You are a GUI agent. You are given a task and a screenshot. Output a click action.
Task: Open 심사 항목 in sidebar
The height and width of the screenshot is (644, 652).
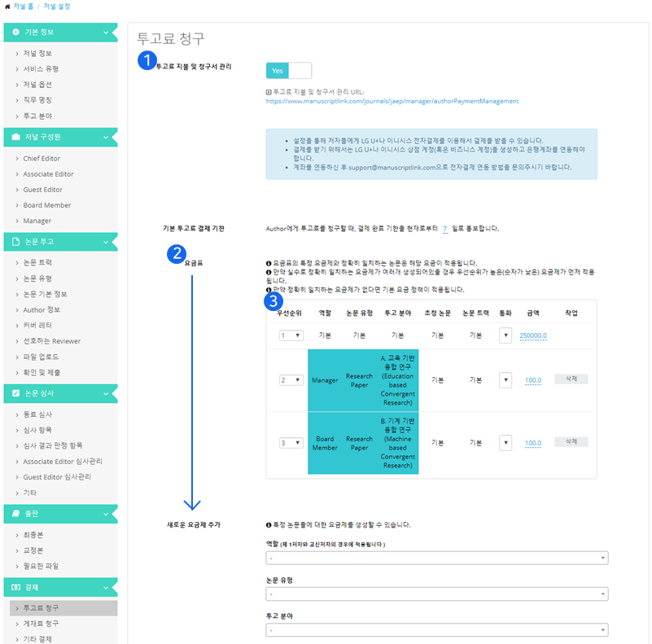(x=37, y=430)
